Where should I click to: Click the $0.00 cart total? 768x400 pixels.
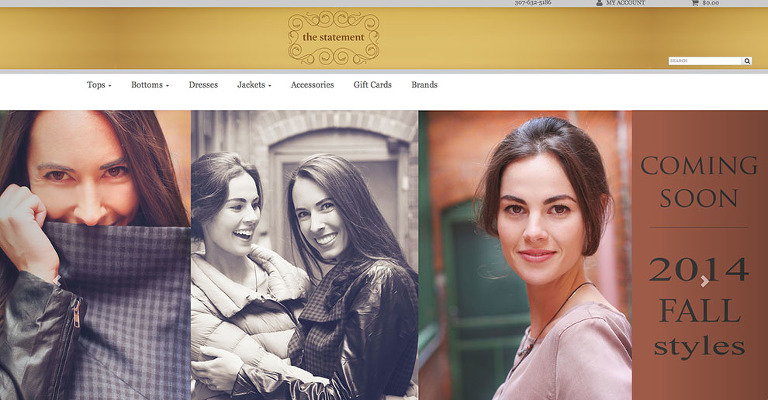click(711, 3)
